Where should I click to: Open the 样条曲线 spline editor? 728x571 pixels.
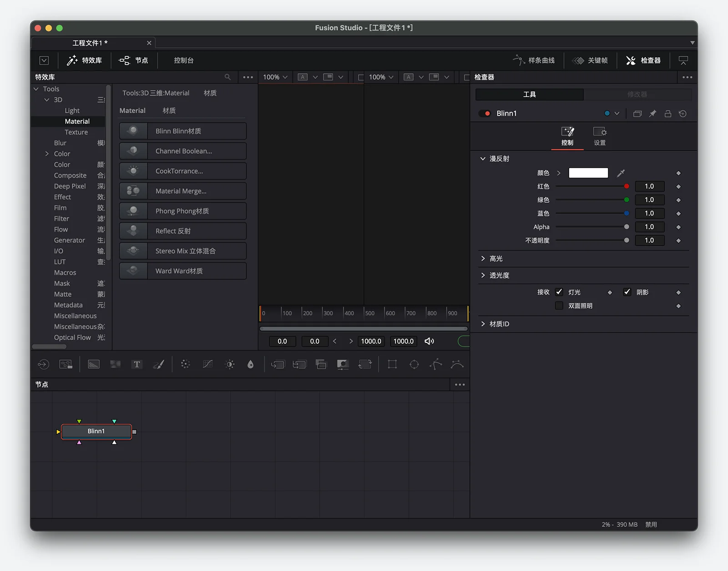tap(534, 60)
